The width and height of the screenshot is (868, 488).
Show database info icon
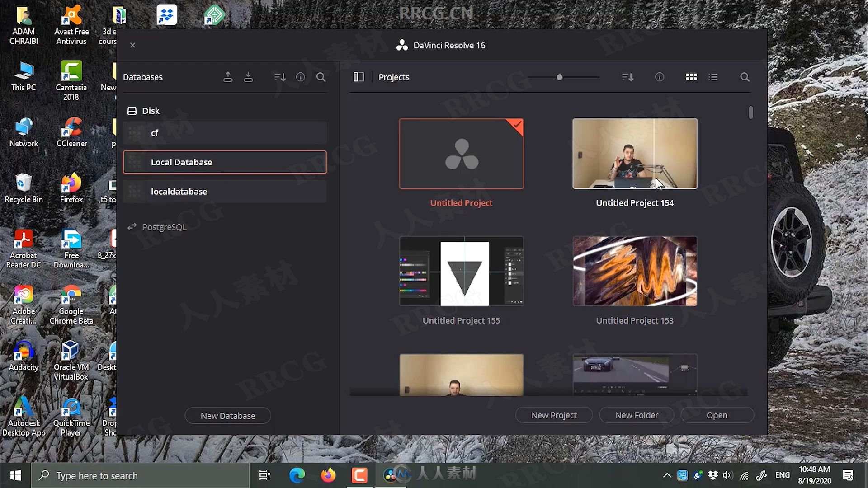coord(301,77)
